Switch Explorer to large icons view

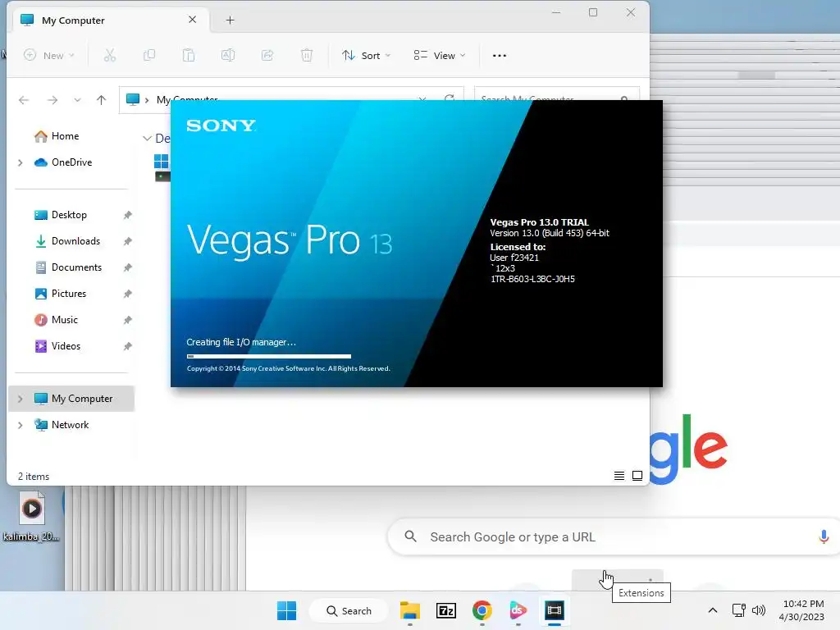point(637,476)
